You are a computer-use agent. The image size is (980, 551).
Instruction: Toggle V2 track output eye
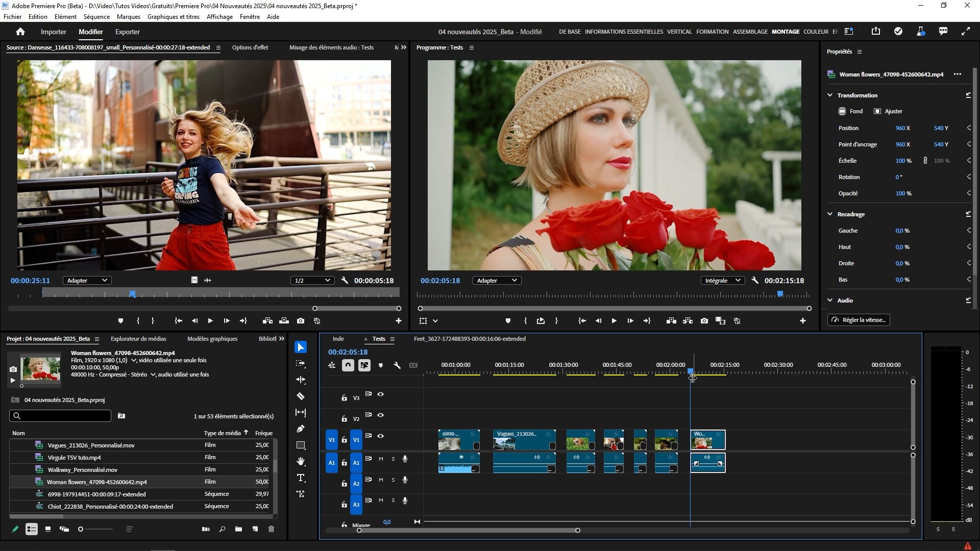380,415
